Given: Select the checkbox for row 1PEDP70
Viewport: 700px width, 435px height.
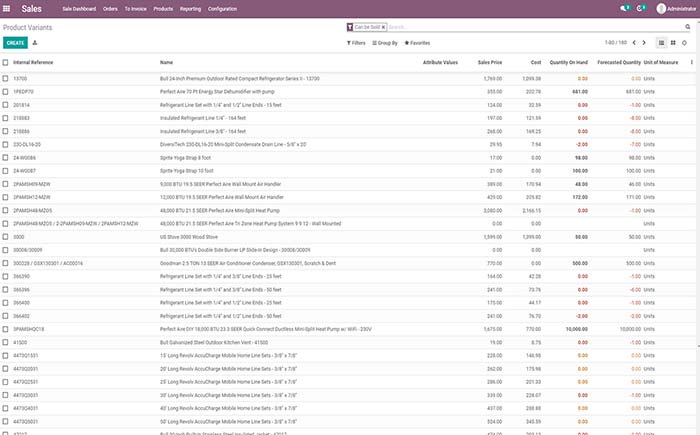Looking at the screenshot, I should (5, 91).
